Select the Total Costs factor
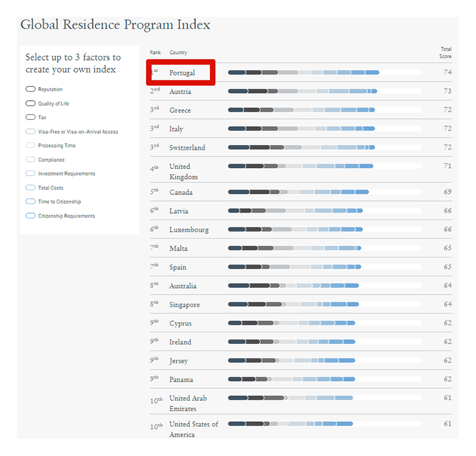Image resolution: width=476 pixels, height=456 pixels. [x=31, y=187]
